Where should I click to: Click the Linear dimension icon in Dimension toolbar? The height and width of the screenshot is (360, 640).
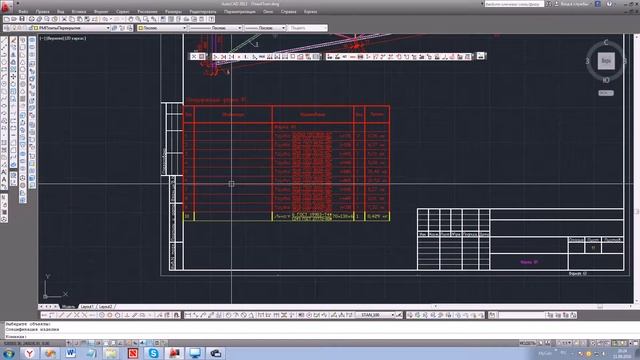tap(188, 315)
